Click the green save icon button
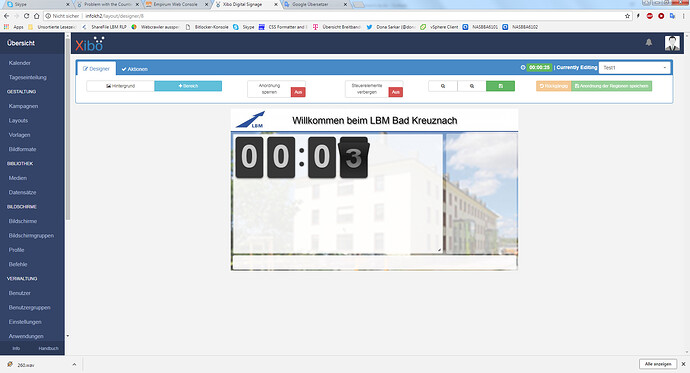Viewport: 690px width, 373px height. tap(500, 86)
